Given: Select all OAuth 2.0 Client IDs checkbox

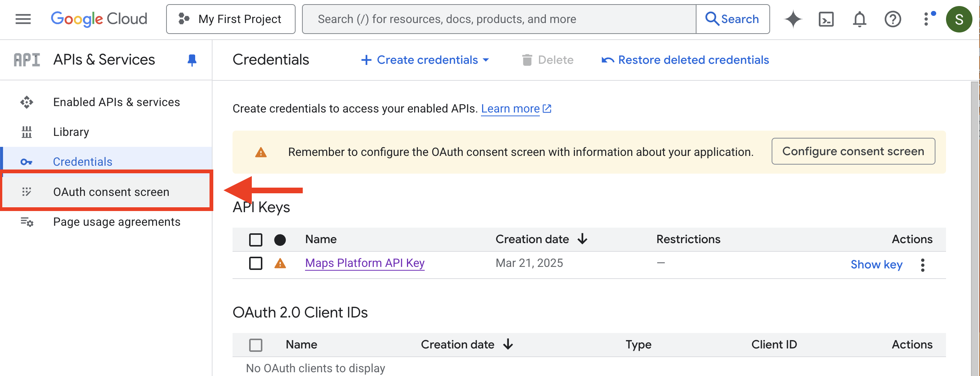Looking at the screenshot, I should [256, 345].
